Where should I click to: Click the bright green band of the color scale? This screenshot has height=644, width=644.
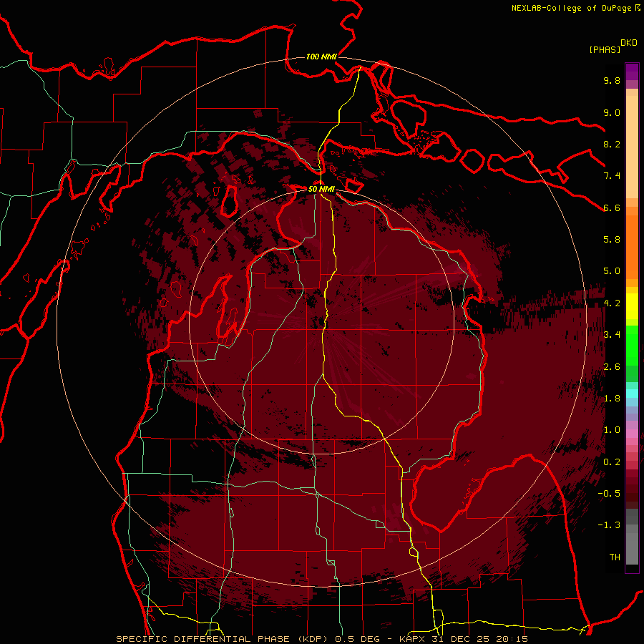click(x=632, y=346)
